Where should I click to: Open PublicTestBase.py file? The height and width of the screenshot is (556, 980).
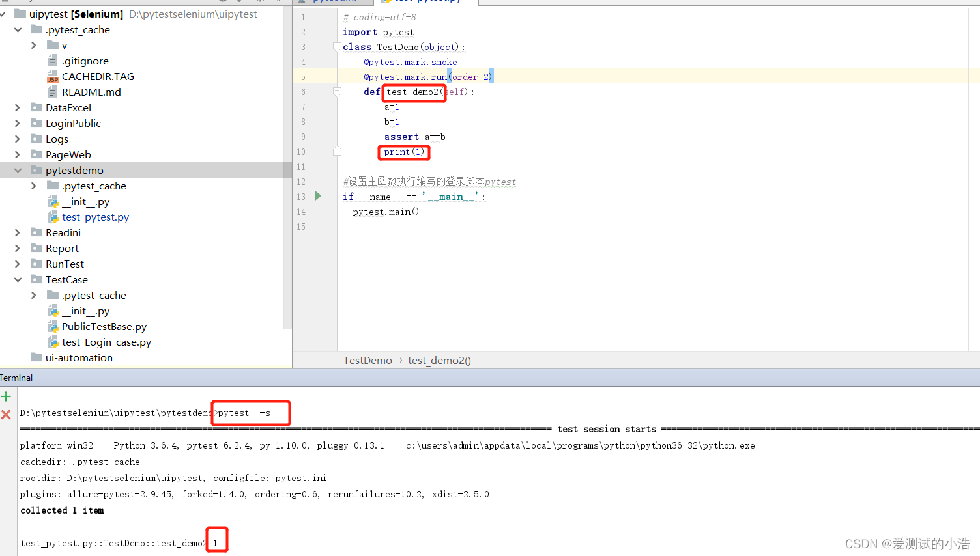(104, 326)
